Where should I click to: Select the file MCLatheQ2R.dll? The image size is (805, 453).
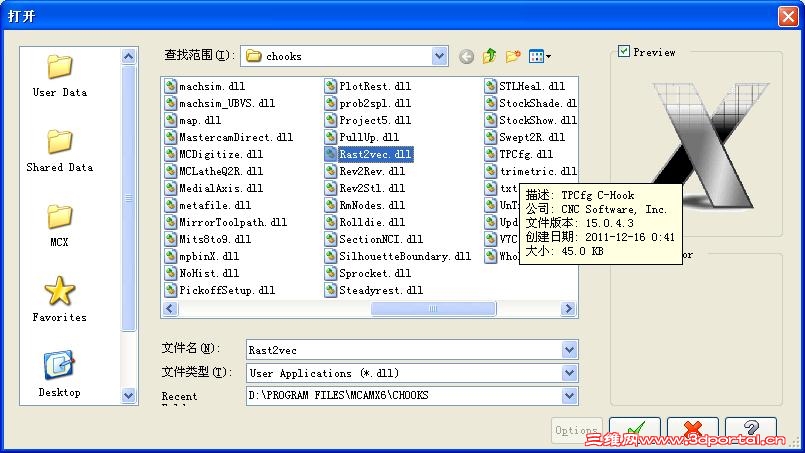point(214,171)
